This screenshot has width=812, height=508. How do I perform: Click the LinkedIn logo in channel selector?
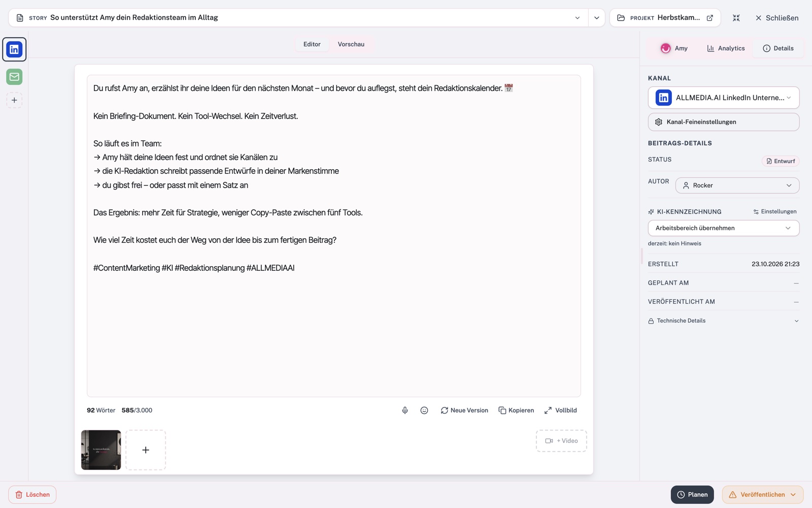pyautogui.click(x=664, y=98)
